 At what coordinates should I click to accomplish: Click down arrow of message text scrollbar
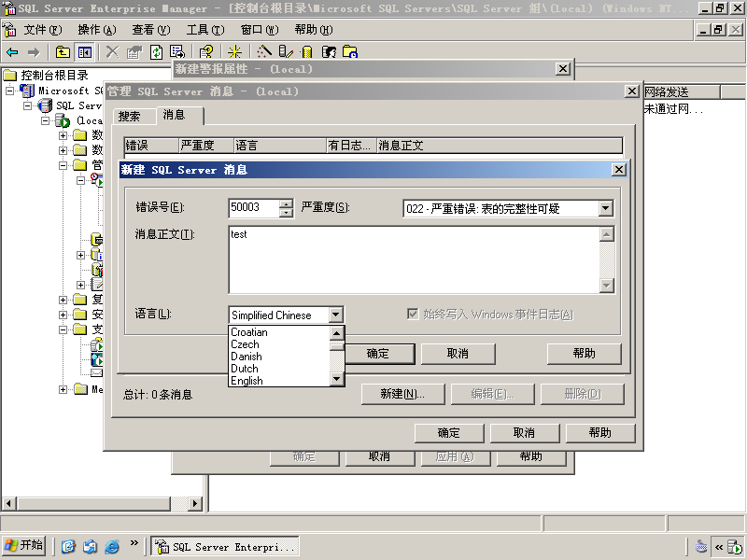606,286
